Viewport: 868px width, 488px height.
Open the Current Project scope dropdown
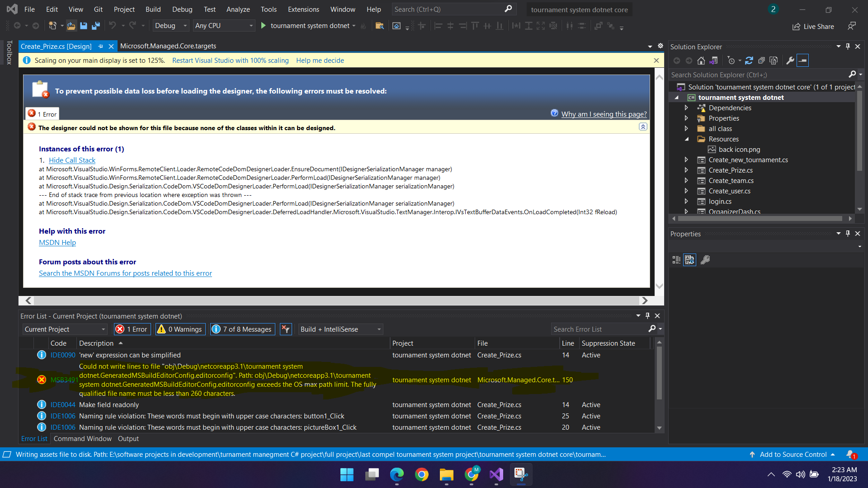(65, 329)
